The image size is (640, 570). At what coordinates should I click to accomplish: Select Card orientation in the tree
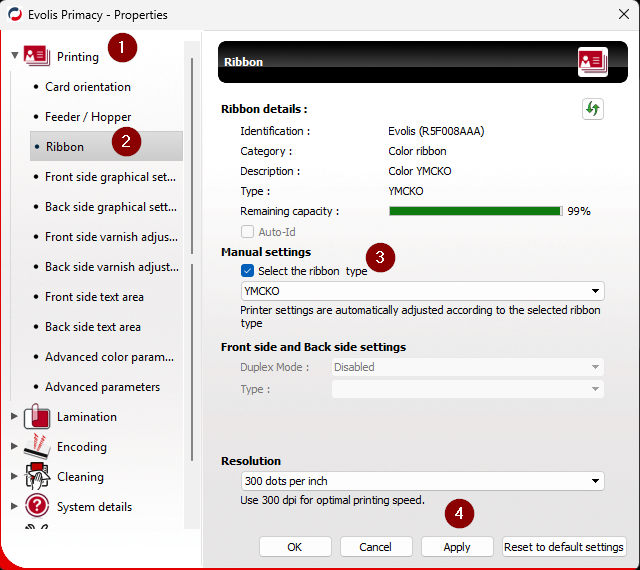coord(88,87)
